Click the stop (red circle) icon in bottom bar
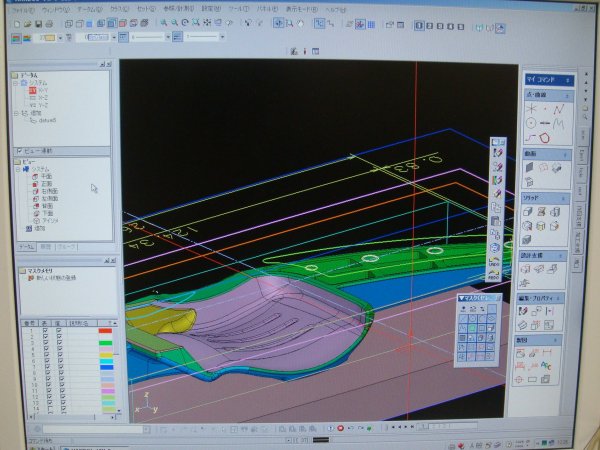The image size is (600, 450). pos(340,428)
